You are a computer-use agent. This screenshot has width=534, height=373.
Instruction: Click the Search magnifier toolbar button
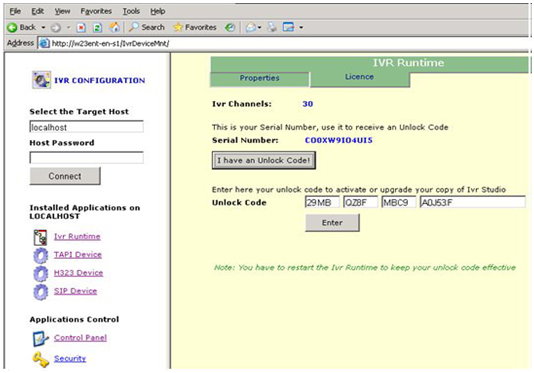(x=146, y=27)
